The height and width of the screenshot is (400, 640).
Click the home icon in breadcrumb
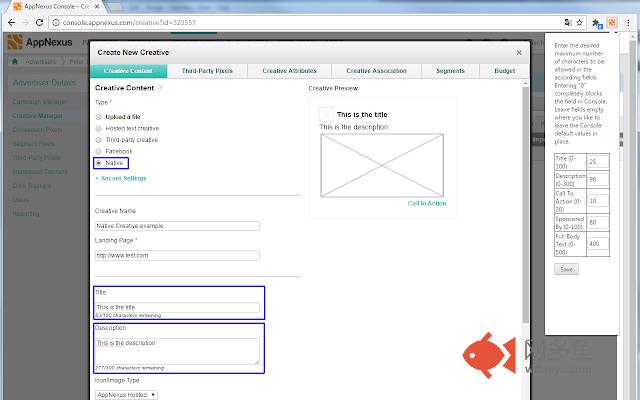pyautogui.click(x=15, y=61)
